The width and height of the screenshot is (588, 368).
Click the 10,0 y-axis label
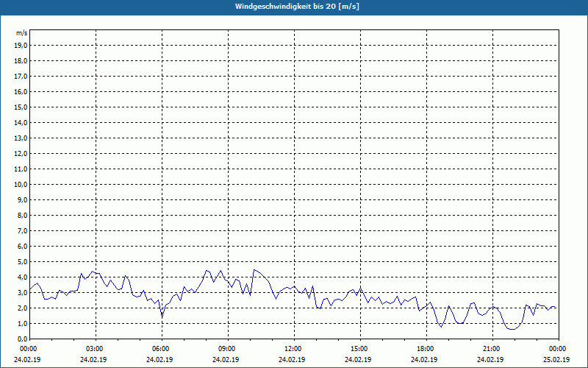point(21,185)
